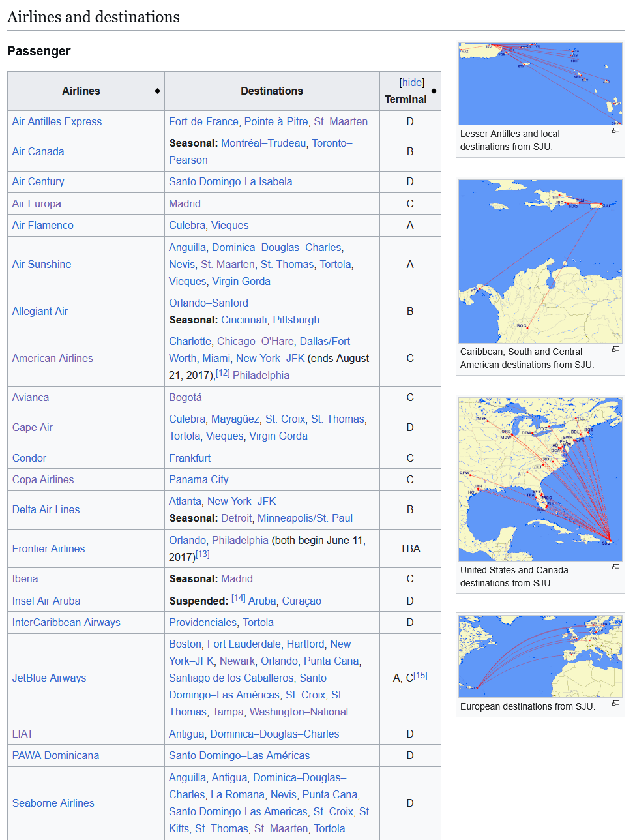Enlarge the Lesser Antilles map thumbnail icon

point(615,131)
